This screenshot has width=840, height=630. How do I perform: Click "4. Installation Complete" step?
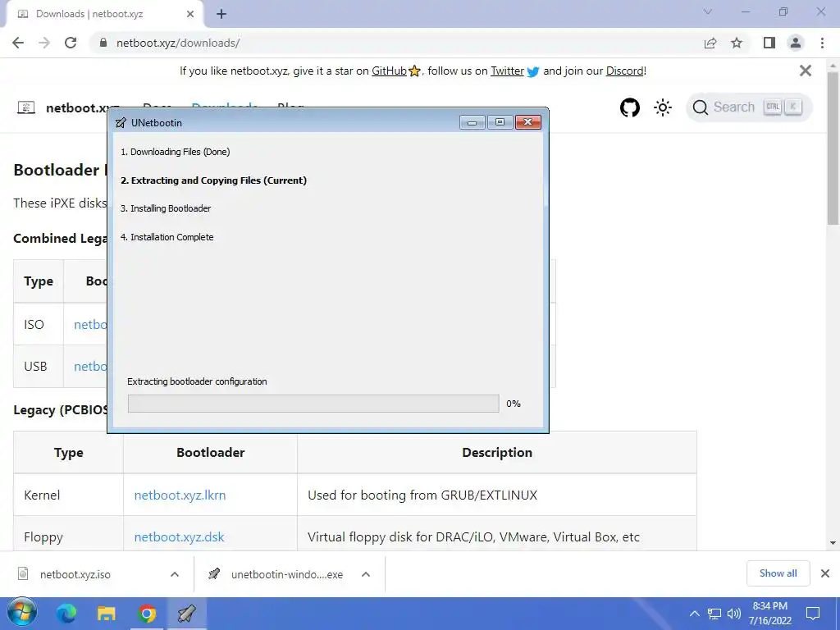pos(167,237)
